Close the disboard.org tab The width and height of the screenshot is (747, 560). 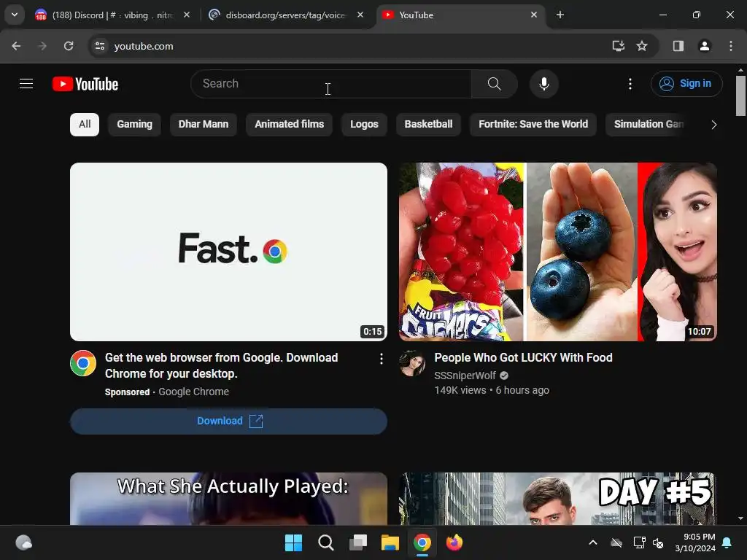(360, 15)
